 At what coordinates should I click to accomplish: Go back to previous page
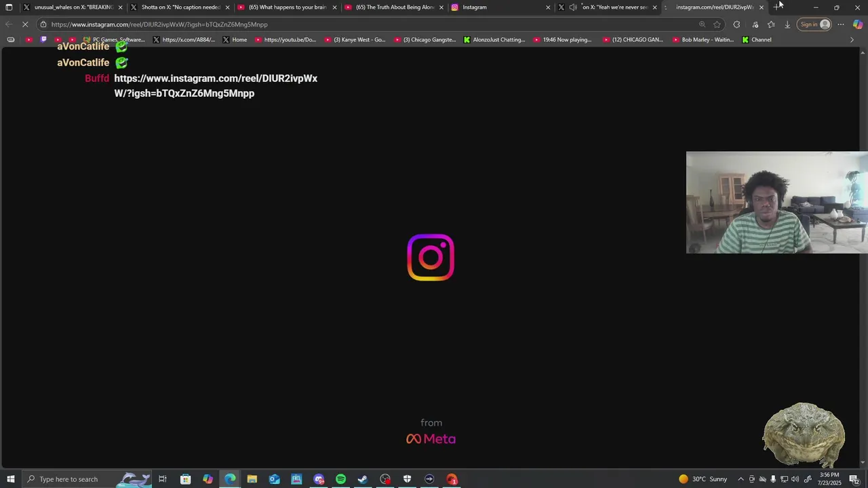[9, 24]
